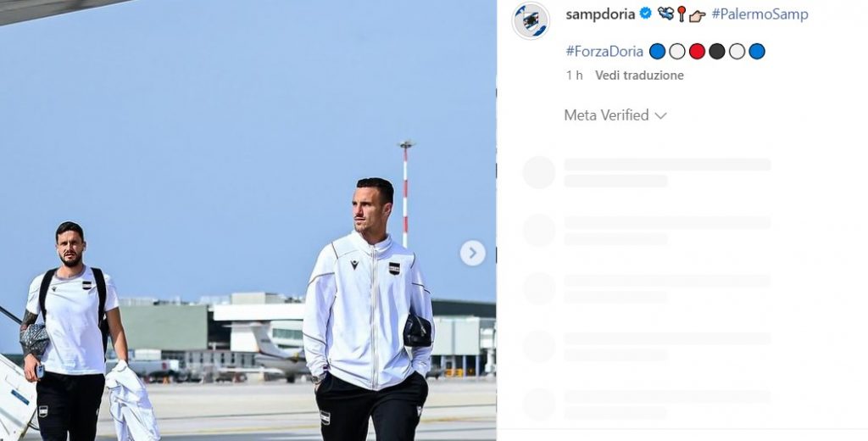Viewport: 868px width, 441px height.
Task: Click the player in the white zip jacket
Action: coord(368,310)
